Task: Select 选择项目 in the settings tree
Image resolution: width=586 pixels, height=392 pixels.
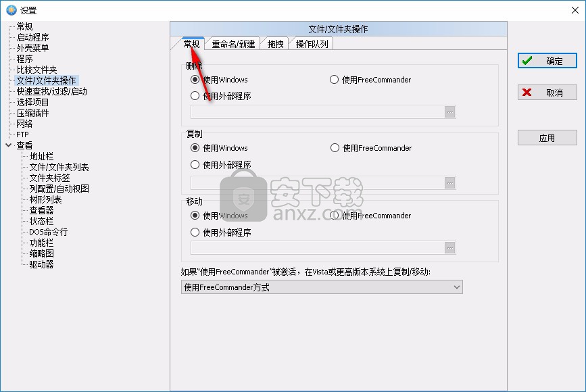Action: (x=33, y=102)
